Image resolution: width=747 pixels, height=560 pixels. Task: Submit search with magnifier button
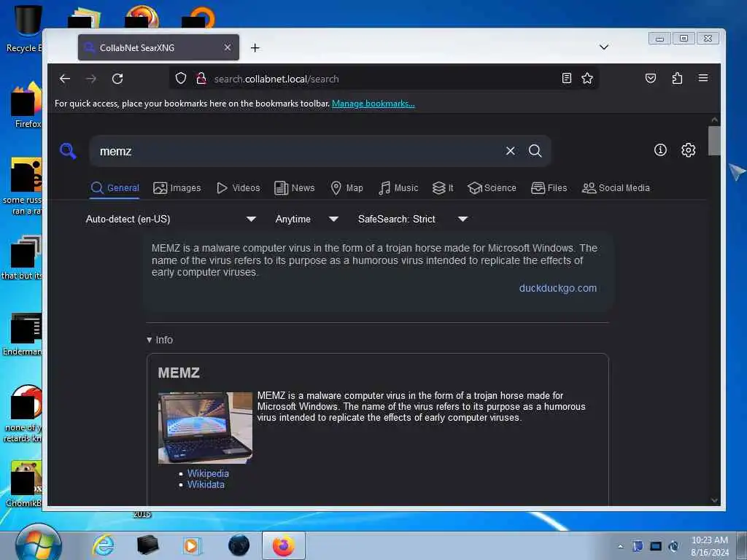535,151
